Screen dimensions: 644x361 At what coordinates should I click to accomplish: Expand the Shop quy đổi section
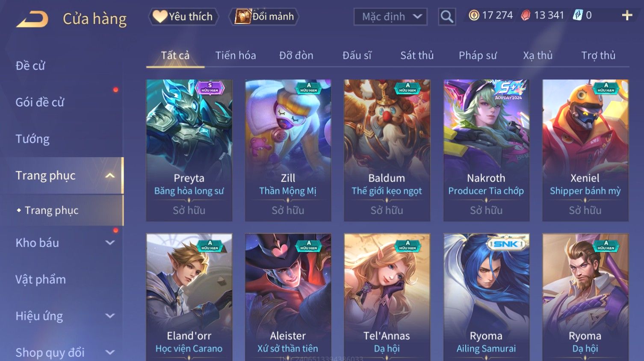click(x=110, y=352)
